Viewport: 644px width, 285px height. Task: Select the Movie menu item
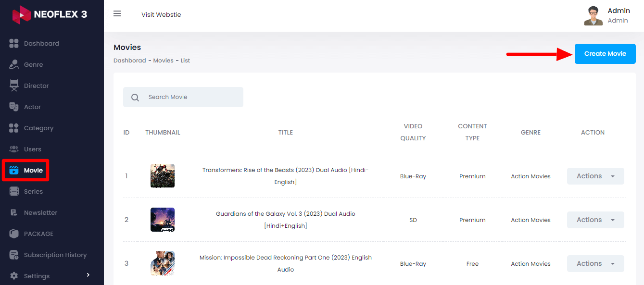click(x=25, y=170)
